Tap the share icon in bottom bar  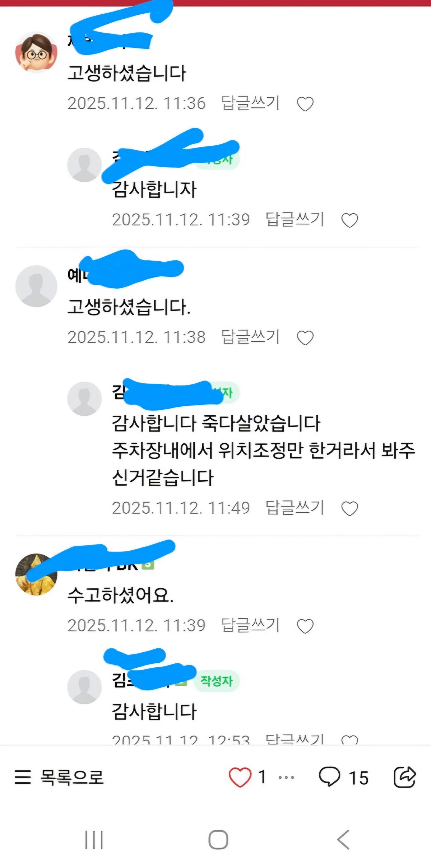click(x=405, y=777)
